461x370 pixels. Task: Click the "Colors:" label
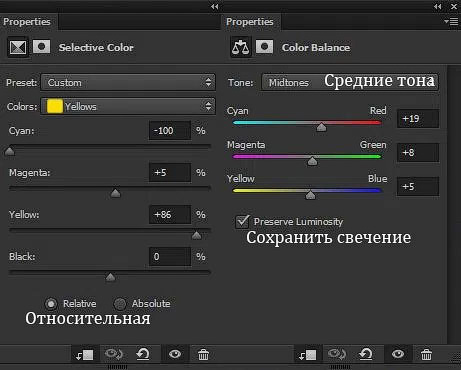22,107
